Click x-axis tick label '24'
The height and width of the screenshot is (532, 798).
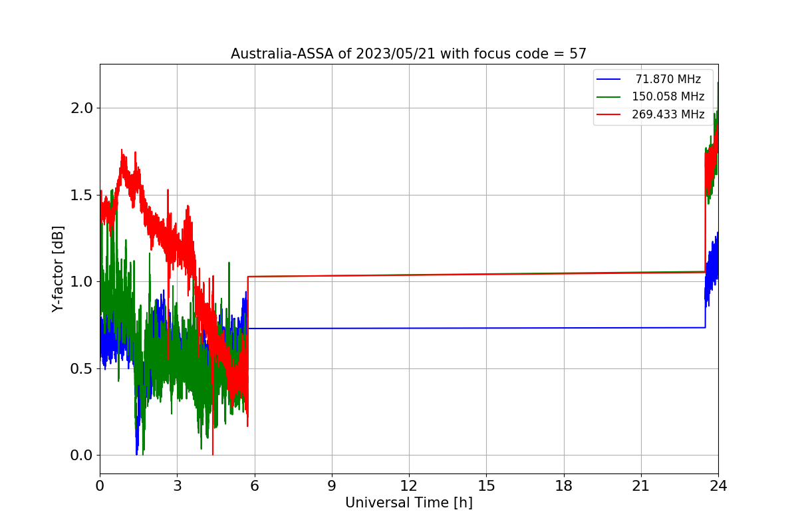[718, 486]
